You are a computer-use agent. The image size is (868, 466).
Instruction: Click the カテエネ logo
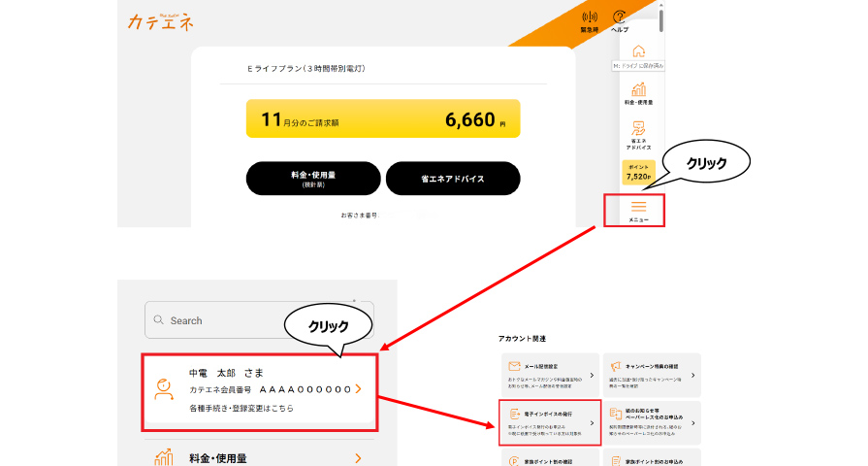(160, 20)
